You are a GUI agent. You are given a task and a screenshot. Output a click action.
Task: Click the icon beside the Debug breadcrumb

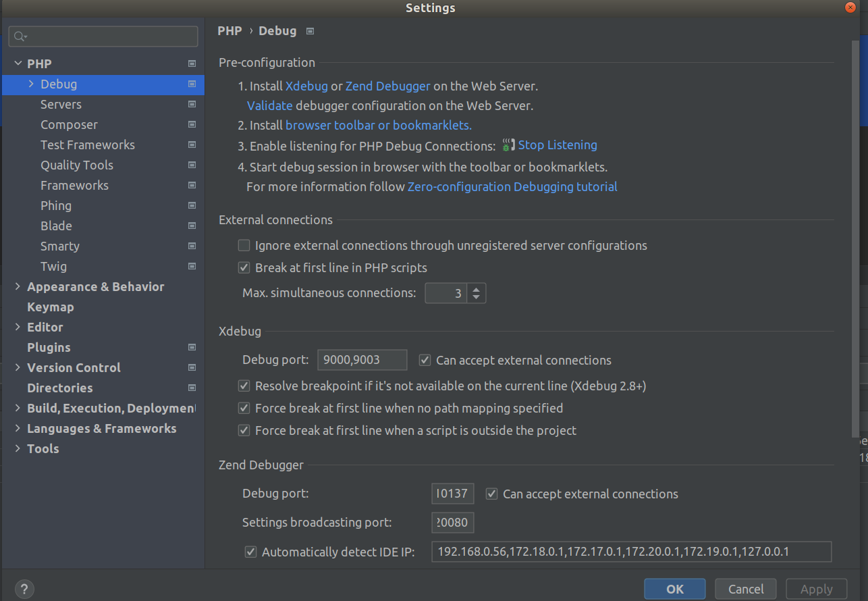click(310, 31)
